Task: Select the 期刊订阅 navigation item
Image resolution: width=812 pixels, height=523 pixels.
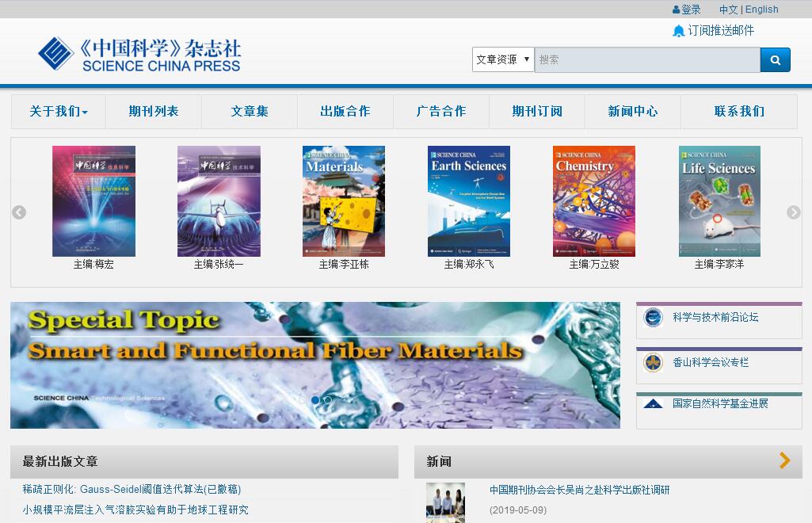Action: (536, 112)
